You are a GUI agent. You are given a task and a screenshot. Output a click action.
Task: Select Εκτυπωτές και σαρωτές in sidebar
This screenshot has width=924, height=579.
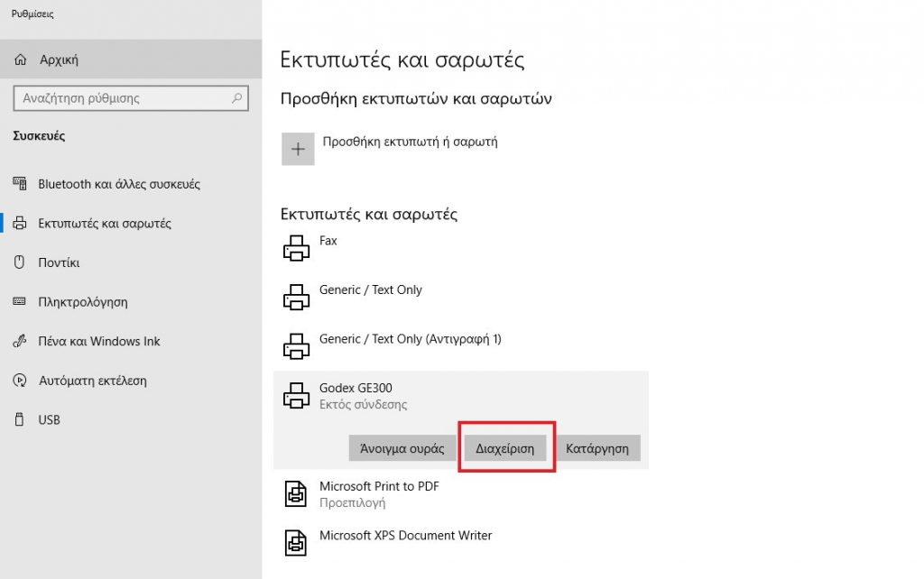pos(104,224)
